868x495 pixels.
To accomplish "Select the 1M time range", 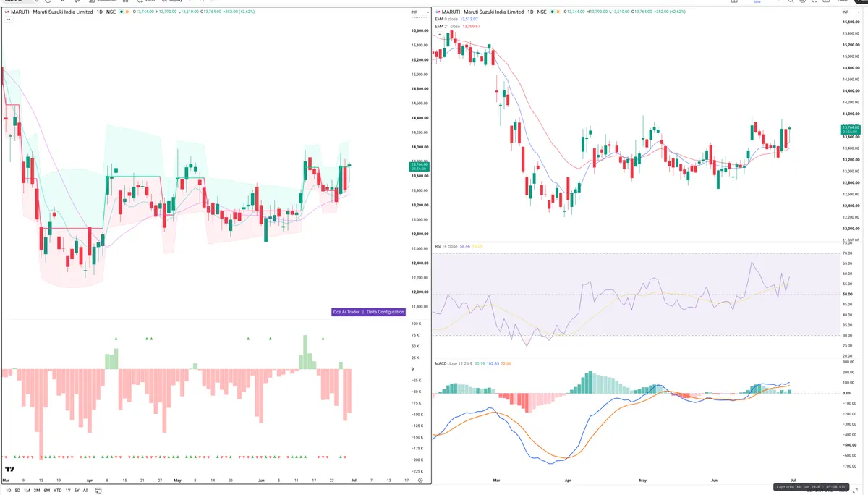I will pyautogui.click(x=27, y=491).
